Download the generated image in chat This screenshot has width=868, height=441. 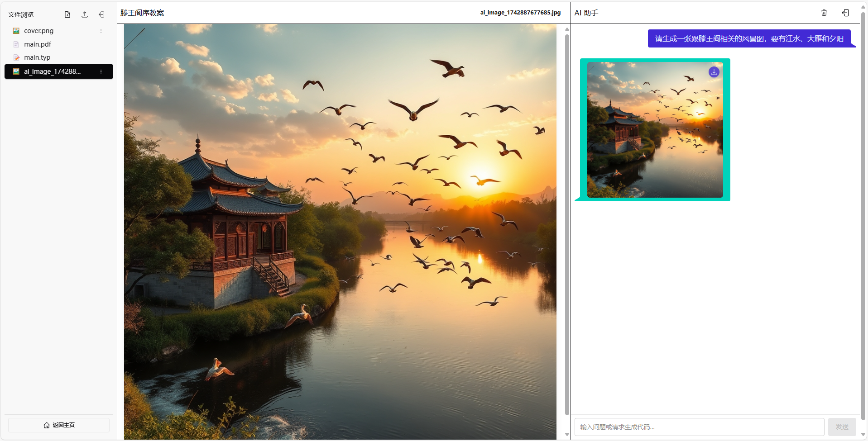(714, 72)
